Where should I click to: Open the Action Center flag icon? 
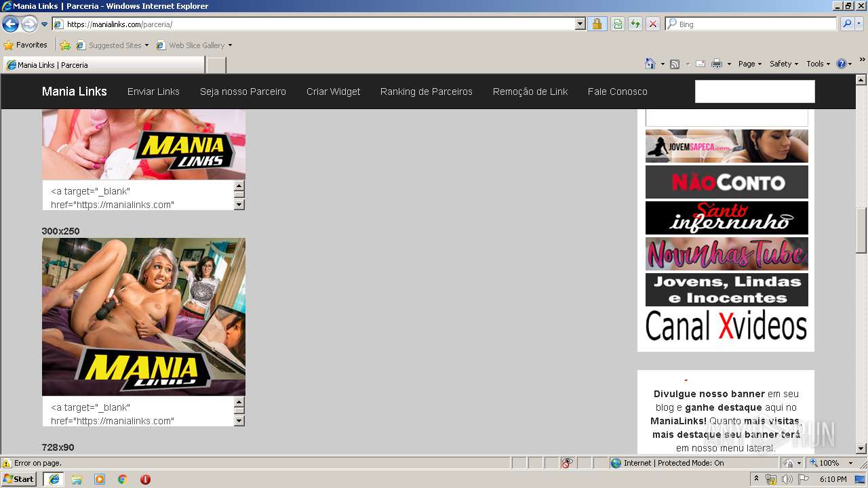pos(804,479)
